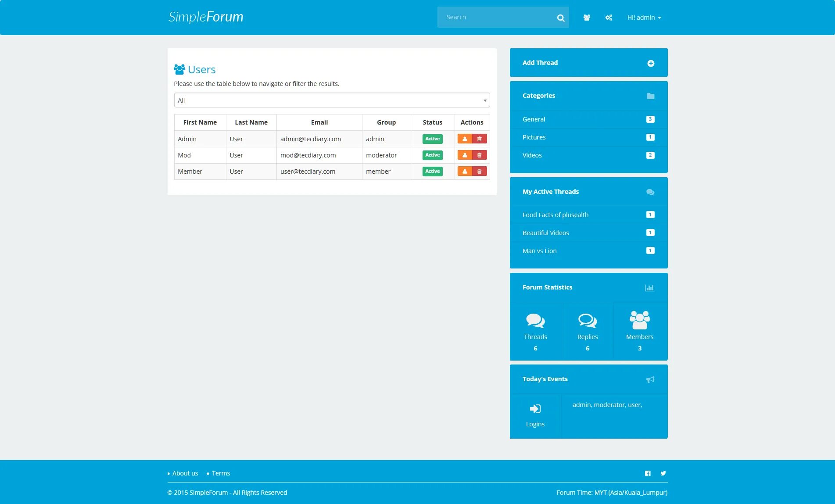Click the About us footer link
Viewport: 835px width, 504px height.
pyautogui.click(x=185, y=473)
